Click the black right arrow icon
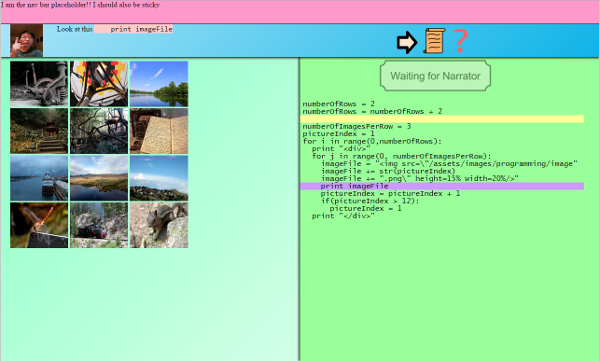 click(406, 42)
